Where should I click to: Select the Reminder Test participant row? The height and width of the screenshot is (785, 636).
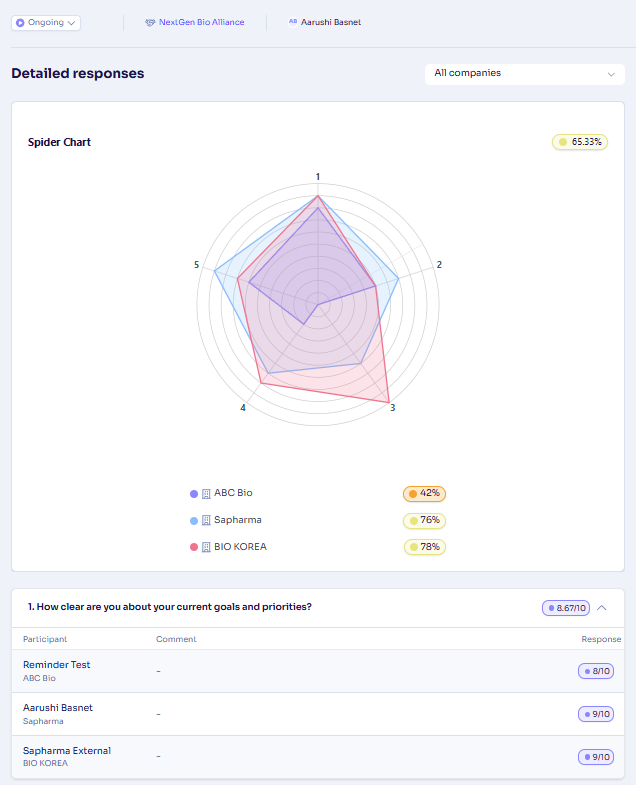pos(318,671)
